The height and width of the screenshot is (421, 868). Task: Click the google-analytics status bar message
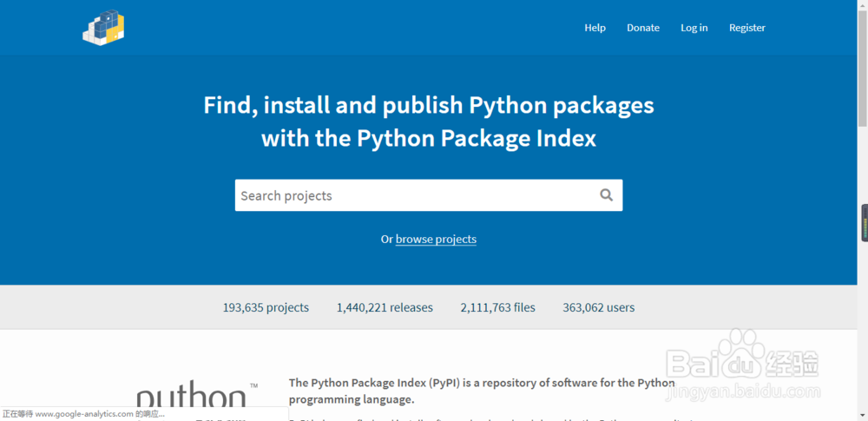pyautogui.click(x=83, y=414)
